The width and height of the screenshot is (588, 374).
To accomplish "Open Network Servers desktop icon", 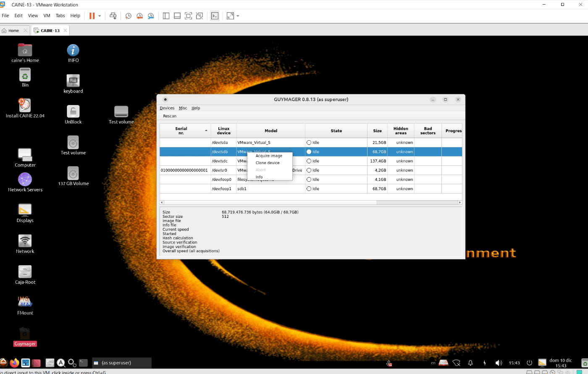I will click(x=25, y=182).
